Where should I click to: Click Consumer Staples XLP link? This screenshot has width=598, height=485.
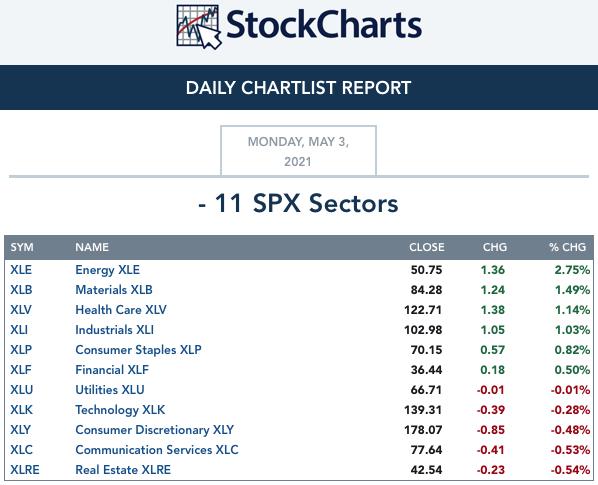[138, 350]
